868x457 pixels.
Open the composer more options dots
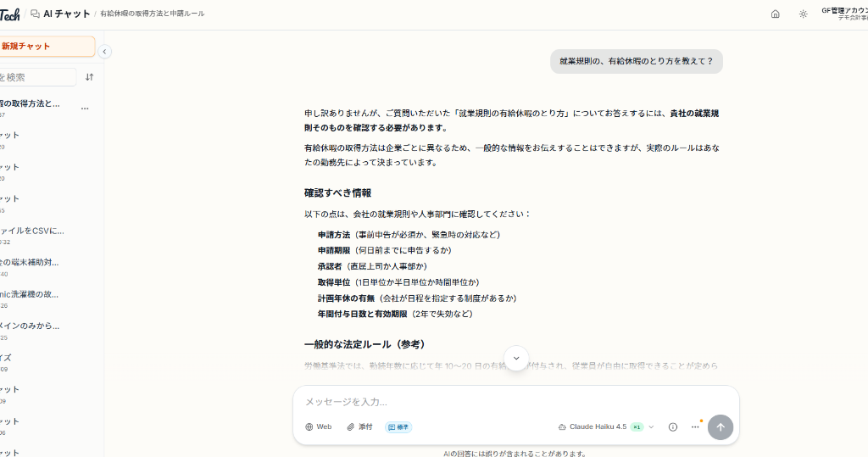(x=695, y=426)
